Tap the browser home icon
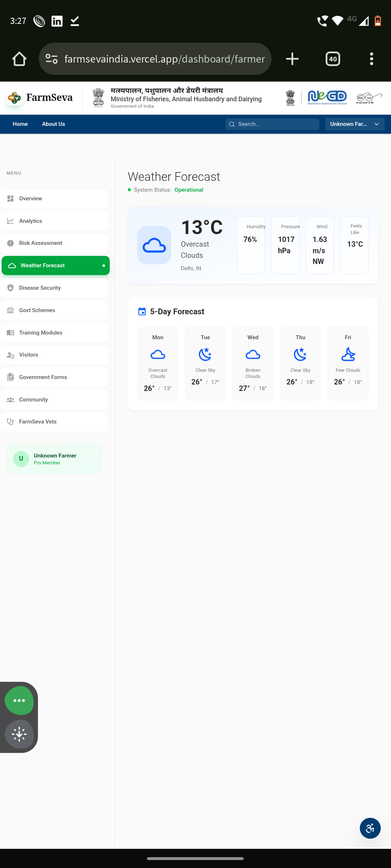 (x=19, y=59)
